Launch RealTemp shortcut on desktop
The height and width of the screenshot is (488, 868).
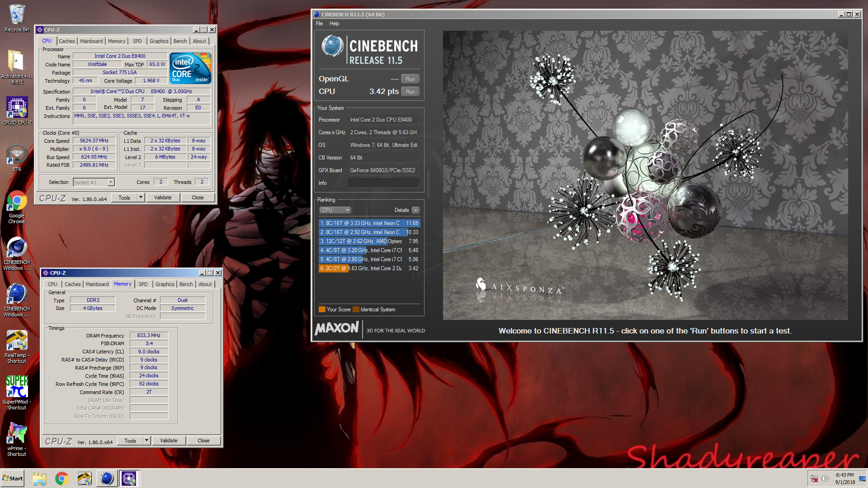[17, 347]
